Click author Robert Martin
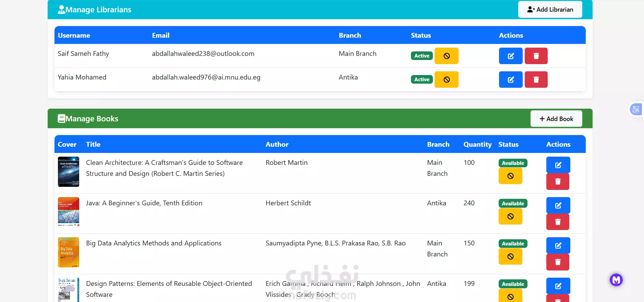 (287, 163)
